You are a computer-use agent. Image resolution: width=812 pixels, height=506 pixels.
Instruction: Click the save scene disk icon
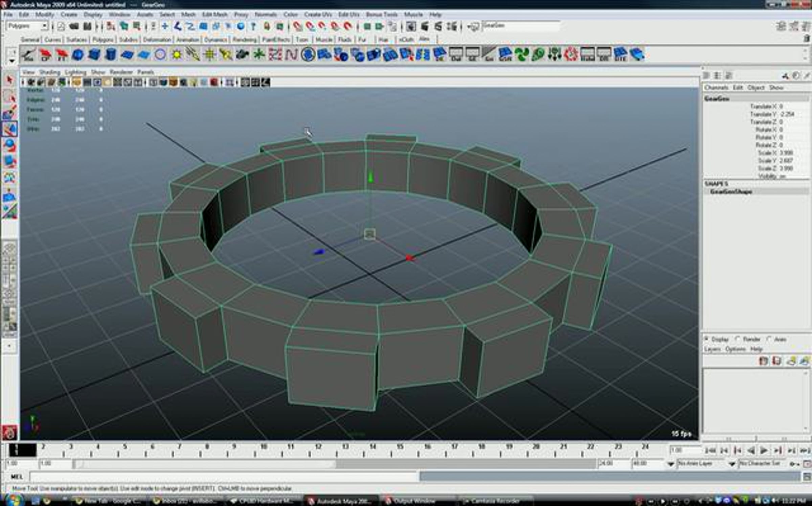click(87, 26)
